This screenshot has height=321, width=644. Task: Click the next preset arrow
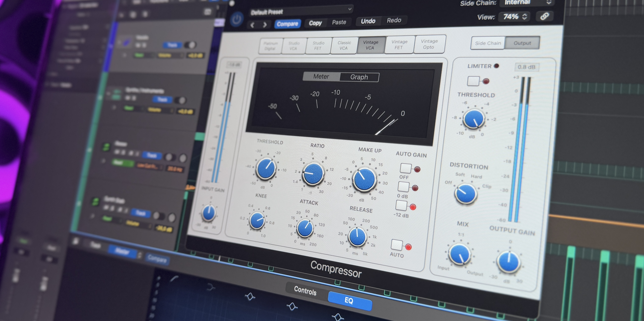click(x=265, y=25)
